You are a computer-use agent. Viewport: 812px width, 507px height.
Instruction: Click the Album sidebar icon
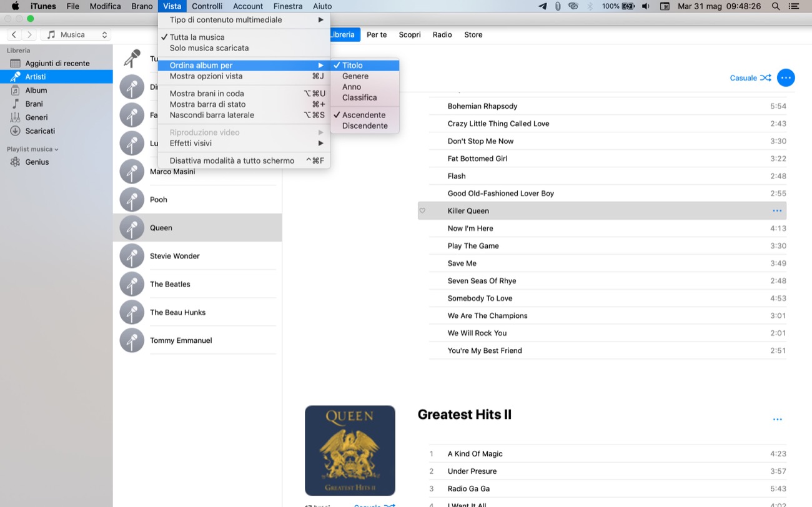pos(16,91)
